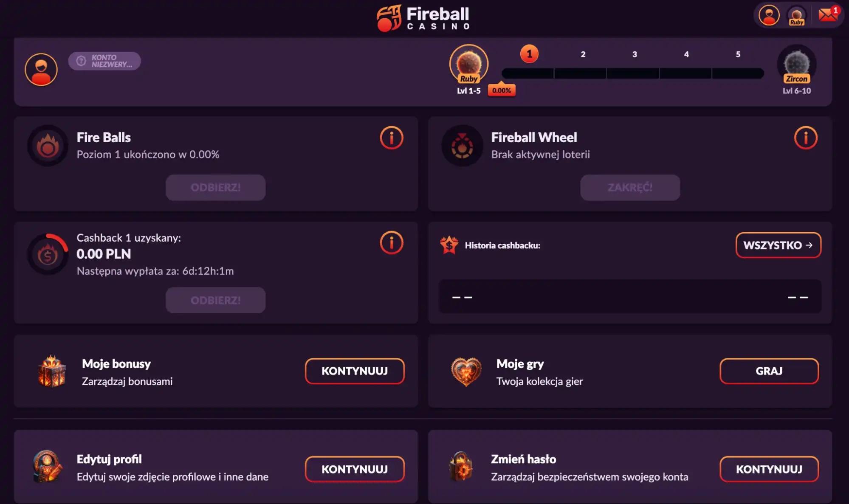
Task: Expand cashback history via WSZYSTKO
Action: 778,245
